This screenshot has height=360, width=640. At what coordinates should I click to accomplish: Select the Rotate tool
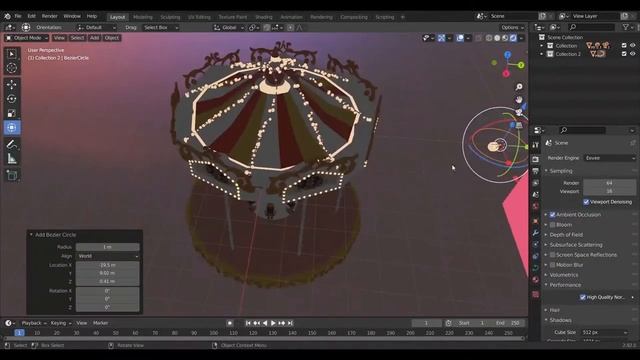(x=12, y=99)
